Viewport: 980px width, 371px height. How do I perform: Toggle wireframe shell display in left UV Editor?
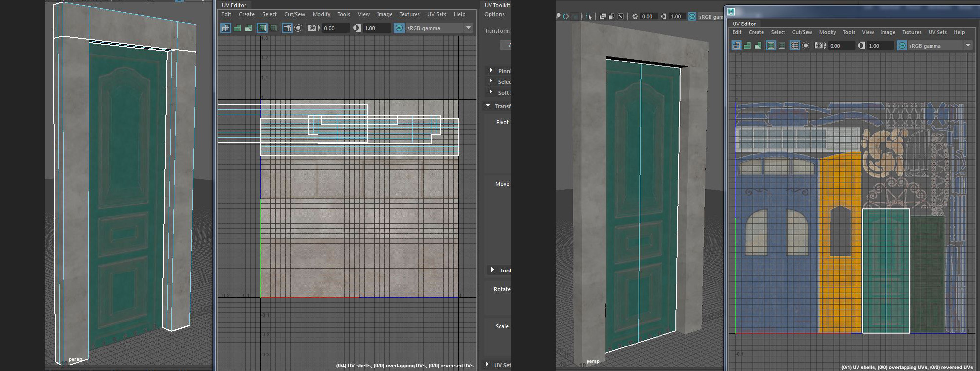tap(226, 28)
